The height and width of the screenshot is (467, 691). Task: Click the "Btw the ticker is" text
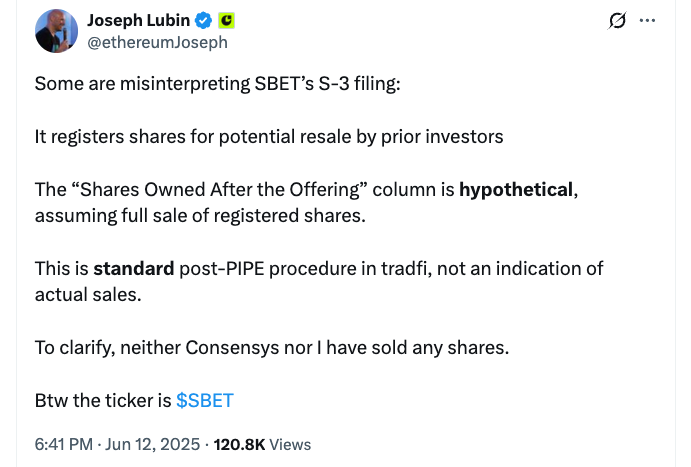point(103,400)
